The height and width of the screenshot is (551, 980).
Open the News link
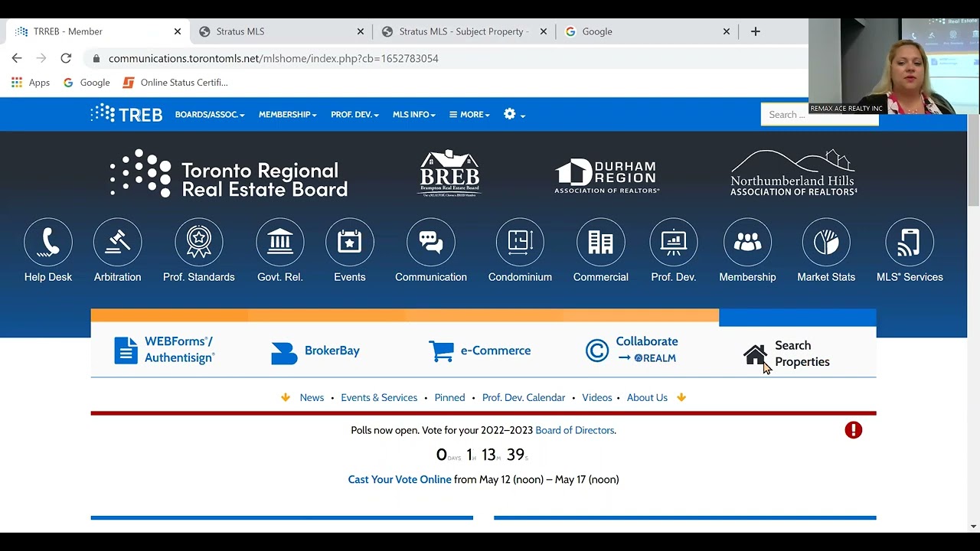coord(312,398)
